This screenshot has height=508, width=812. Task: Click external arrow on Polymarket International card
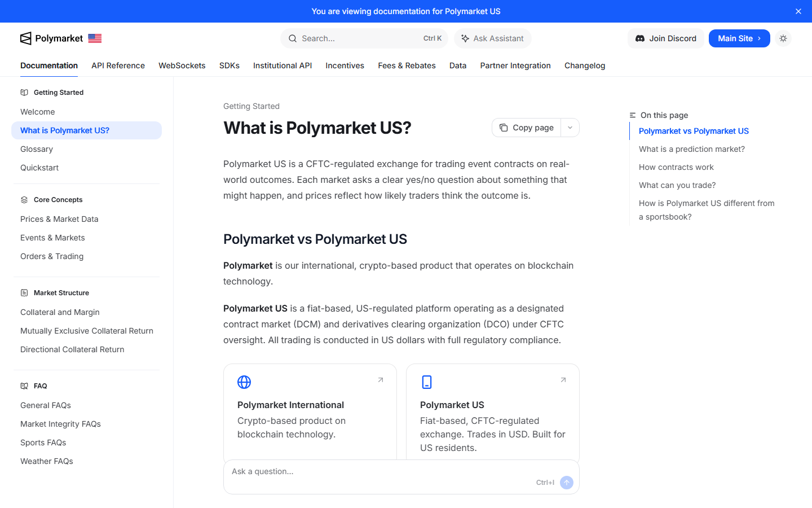point(381,380)
